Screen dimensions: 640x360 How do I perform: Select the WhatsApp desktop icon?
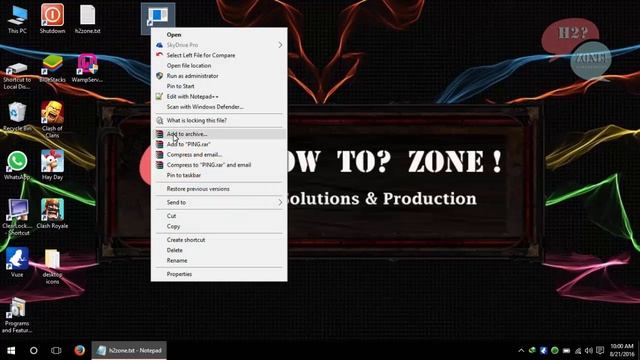point(17,165)
